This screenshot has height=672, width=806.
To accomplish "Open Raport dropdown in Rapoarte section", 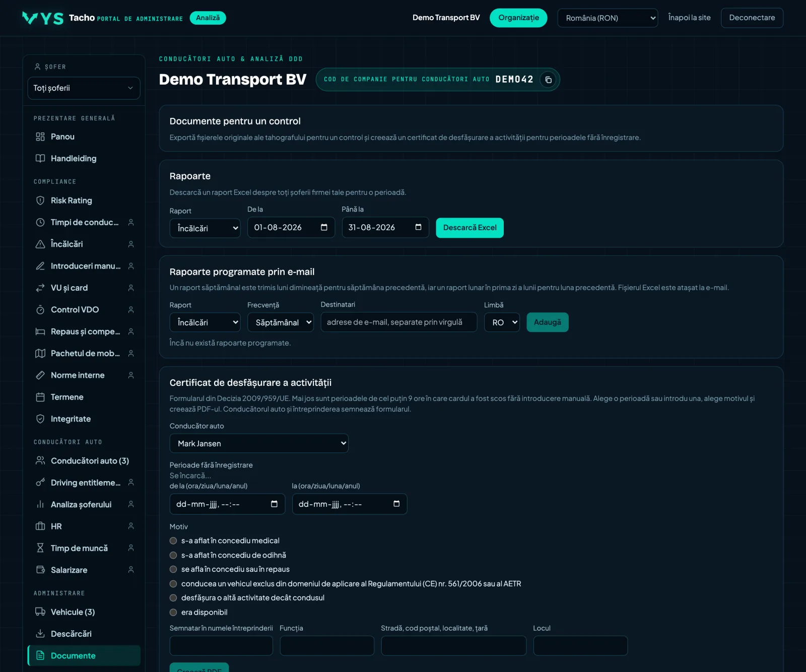I will 205,228.
